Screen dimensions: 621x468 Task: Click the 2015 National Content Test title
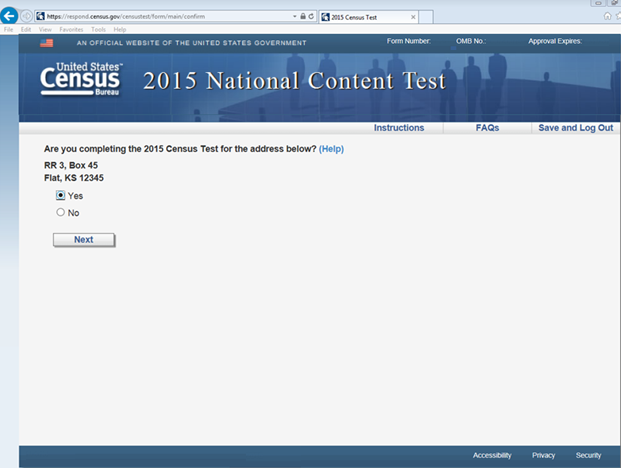click(294, 81)
